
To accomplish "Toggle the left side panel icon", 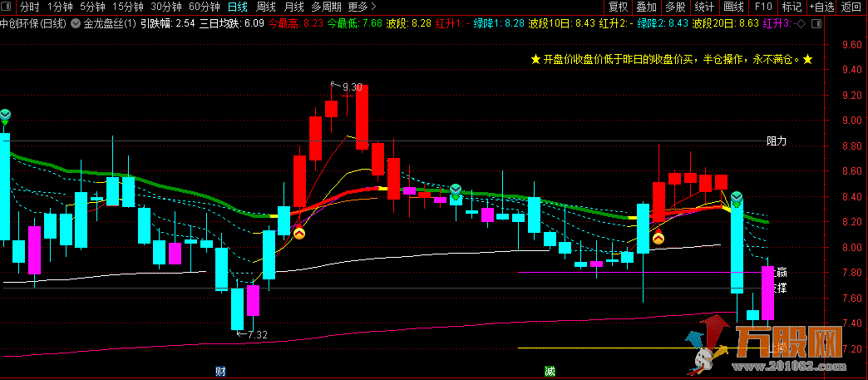I will pos(7,7).
